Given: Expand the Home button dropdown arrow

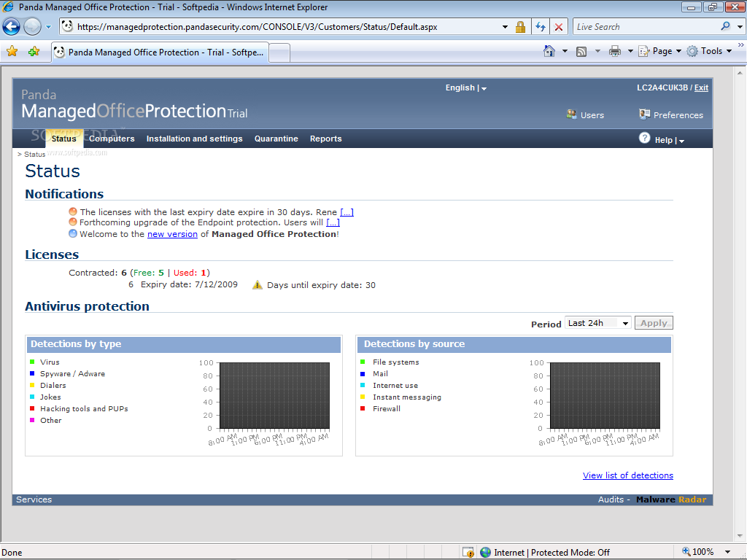Looking at the screenshot, I should pyautogui.click(x=565, y=51).
